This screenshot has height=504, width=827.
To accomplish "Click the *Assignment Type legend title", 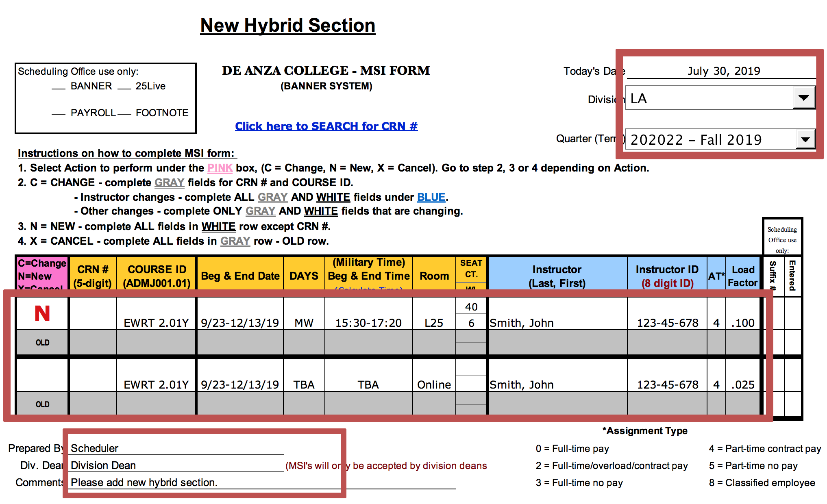I will pos(645,431).
